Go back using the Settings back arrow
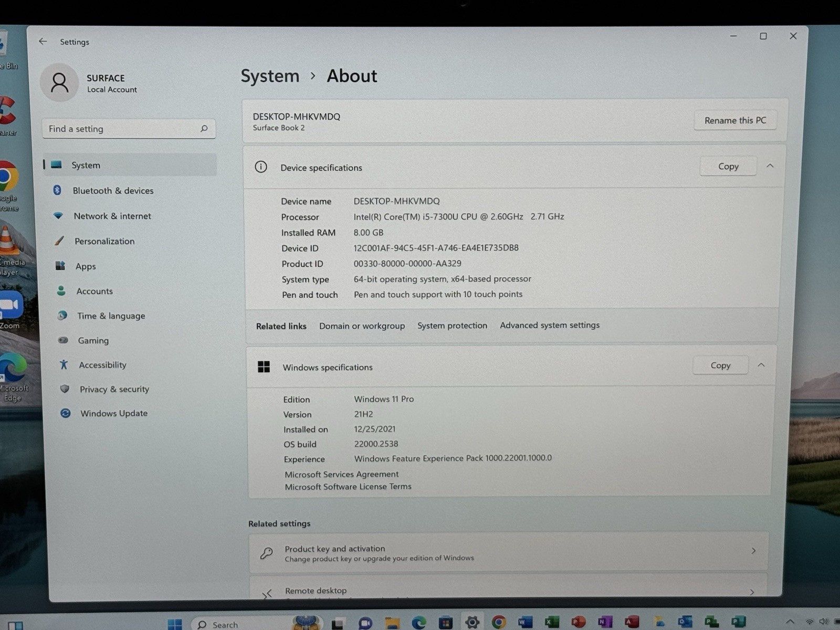840x630 pixels. 43,41
